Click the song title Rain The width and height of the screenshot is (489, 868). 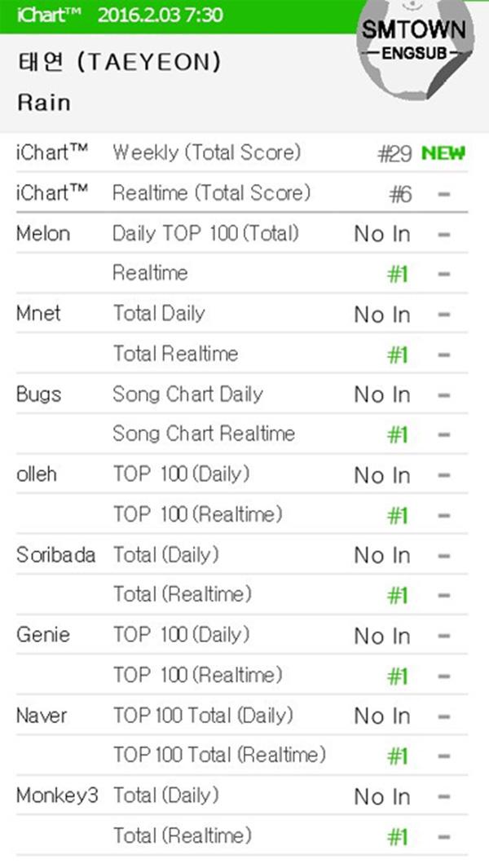(43, 104)
